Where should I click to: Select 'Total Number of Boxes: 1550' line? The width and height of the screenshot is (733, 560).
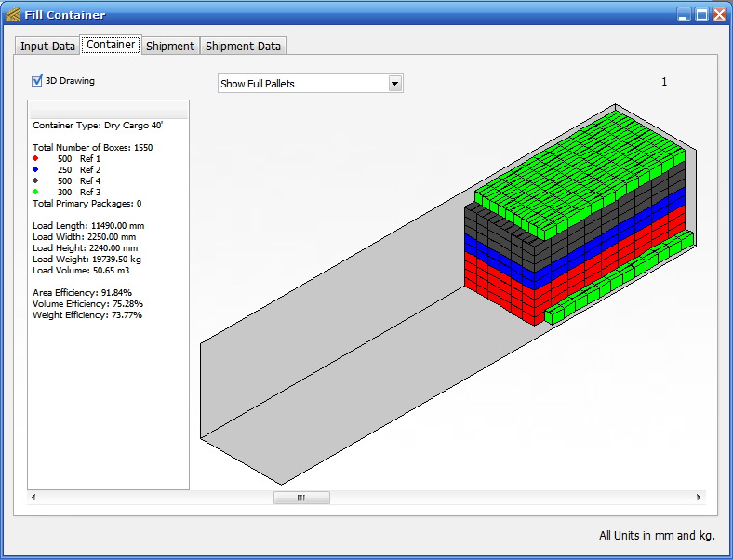tap(93, 148)
